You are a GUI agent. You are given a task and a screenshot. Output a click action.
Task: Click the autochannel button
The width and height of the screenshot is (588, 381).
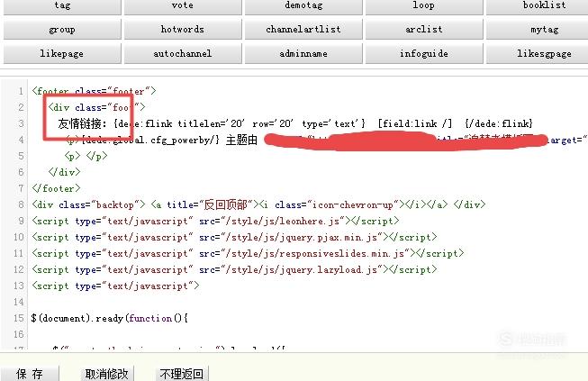(x=183, y=54)
